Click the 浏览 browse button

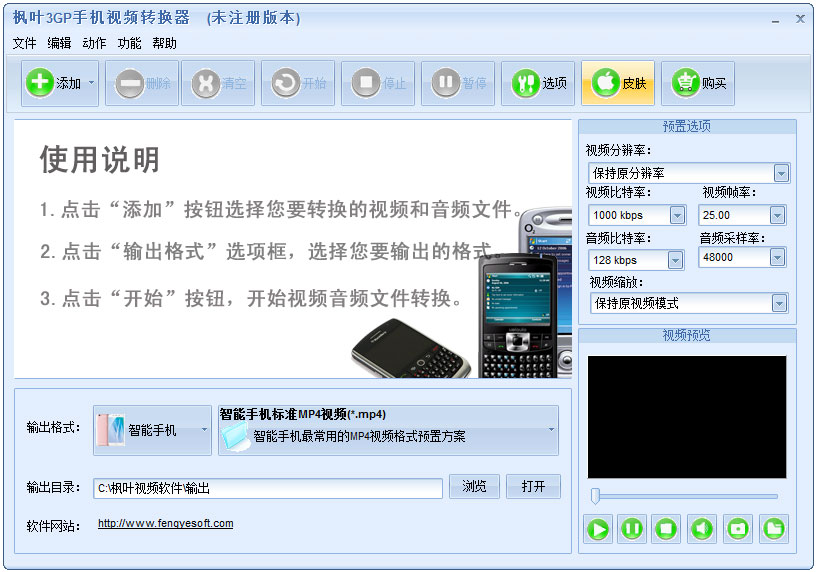pos(474,486)
